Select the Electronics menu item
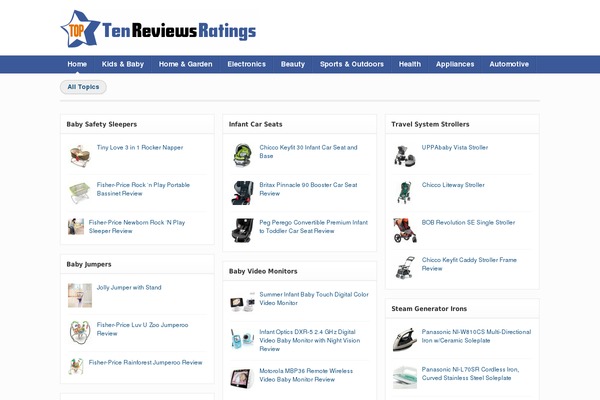Viewport: 600px width, 400px height. click(246, 64)
